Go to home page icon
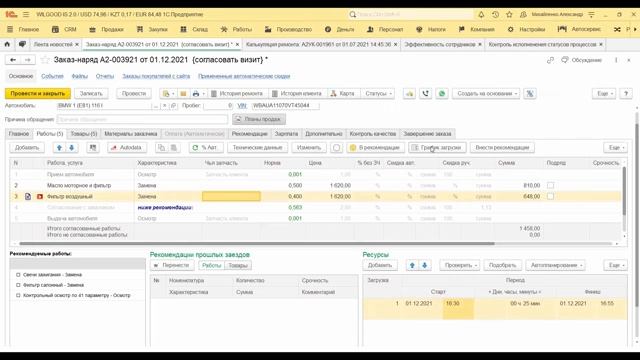640x360 pixels. pos(7,44)
